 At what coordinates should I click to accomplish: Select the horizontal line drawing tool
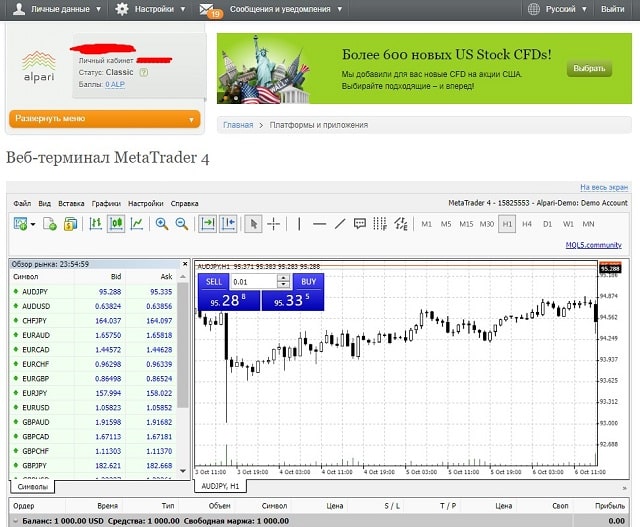tap(319, 224)
